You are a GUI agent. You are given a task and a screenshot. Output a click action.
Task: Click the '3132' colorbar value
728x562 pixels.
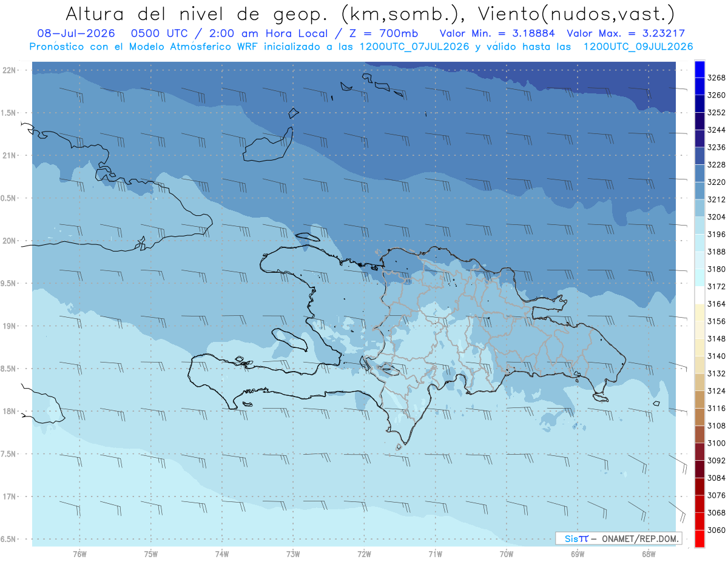coord(716,373)
